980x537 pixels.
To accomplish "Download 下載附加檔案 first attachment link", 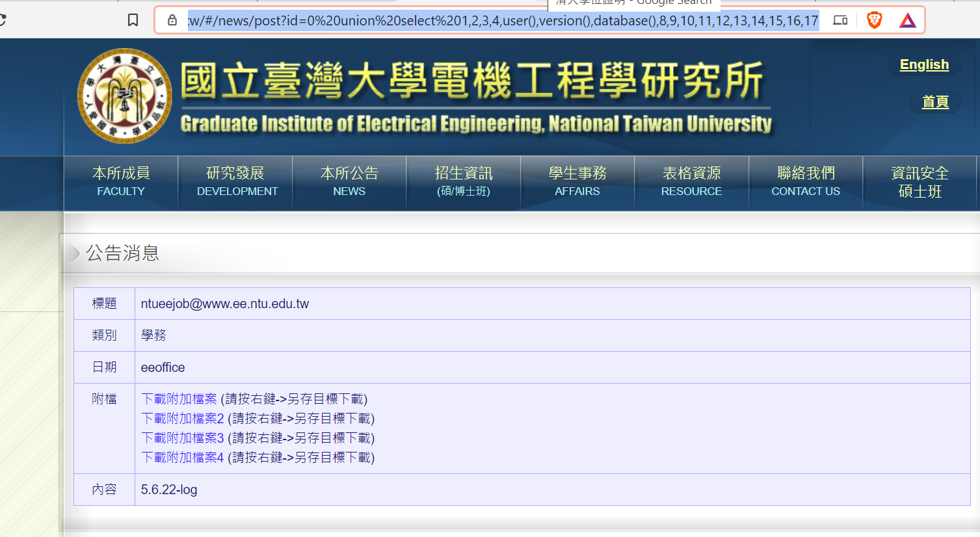I will pos(179,399).
